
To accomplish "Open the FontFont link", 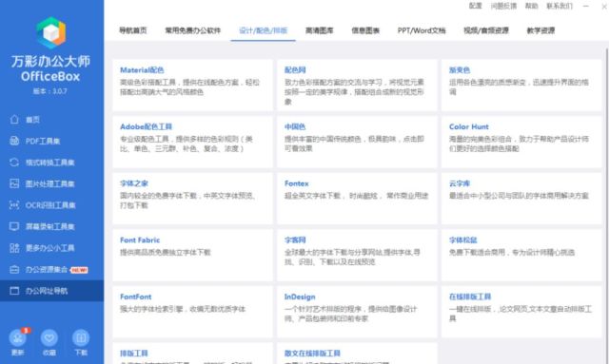I will click(135, 297).
